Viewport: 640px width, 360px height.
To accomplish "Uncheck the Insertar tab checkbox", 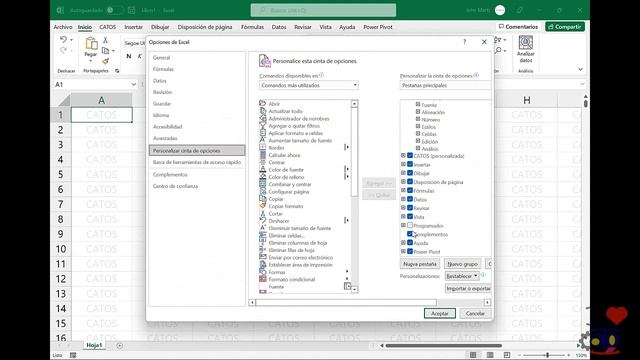I will [410, 164].
